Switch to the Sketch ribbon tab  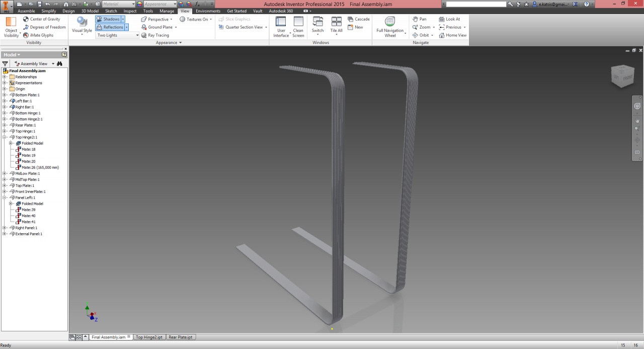[x=111, y=11]
